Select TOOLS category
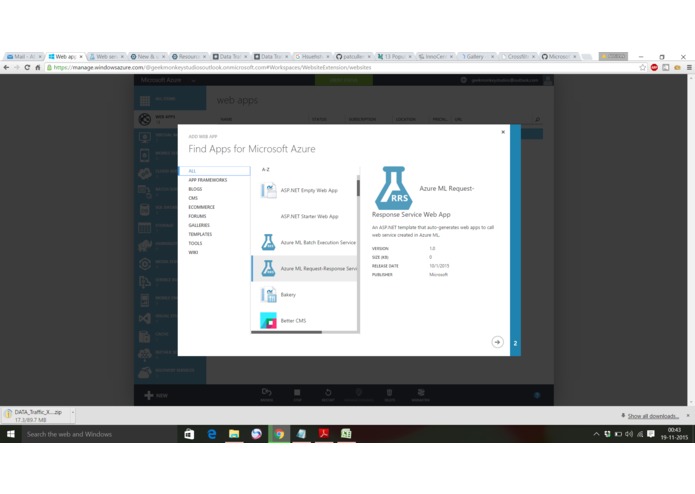The image size is (695, 494). (x=195, y=243)
